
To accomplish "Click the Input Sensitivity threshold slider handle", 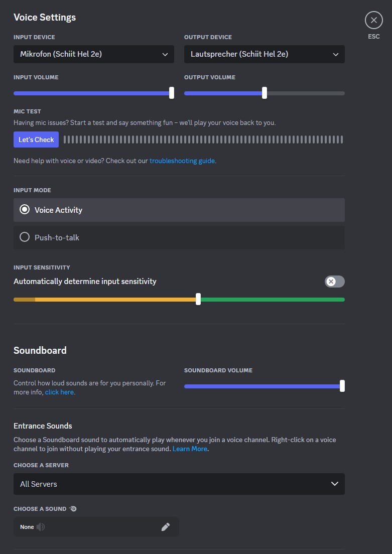I will pyautogui.click(x=198, y=299).
